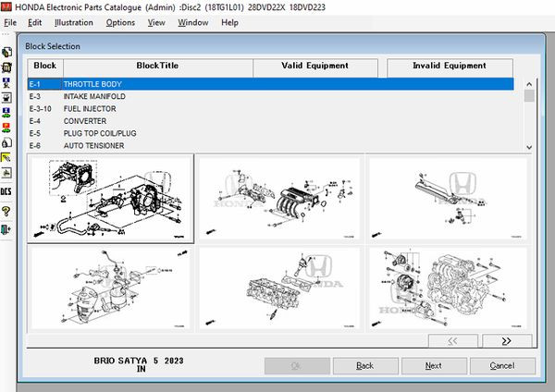Click the Valid Equipment column header
The height and width of the screenshot is (392, 555).
(x=314, y=67)
